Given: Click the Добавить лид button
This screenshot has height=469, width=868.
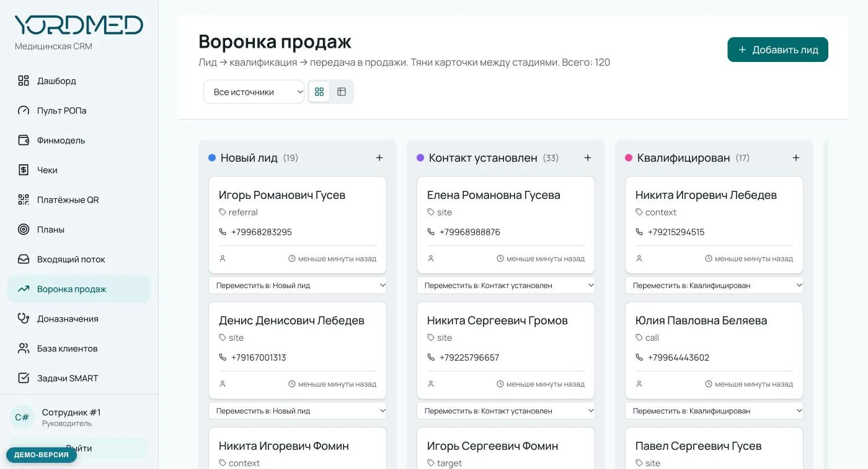Looking at the screenshot, I should click(x=777, y=50).
